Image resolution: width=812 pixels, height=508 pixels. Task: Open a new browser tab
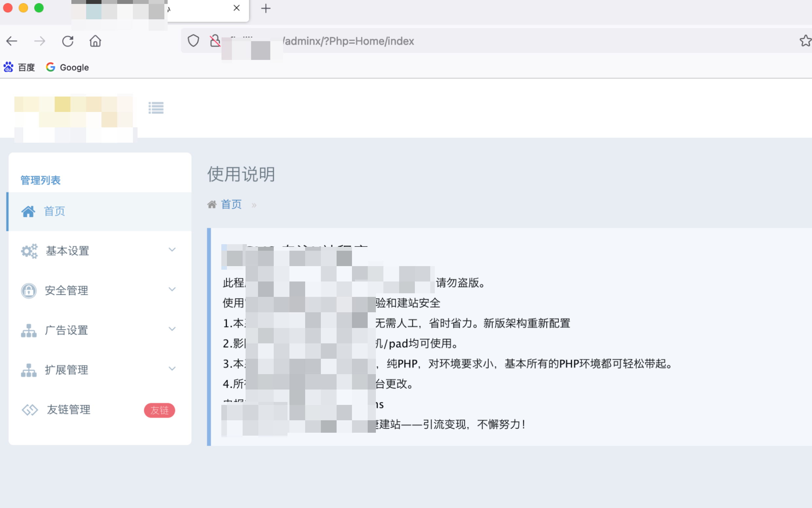coord(266,9)
